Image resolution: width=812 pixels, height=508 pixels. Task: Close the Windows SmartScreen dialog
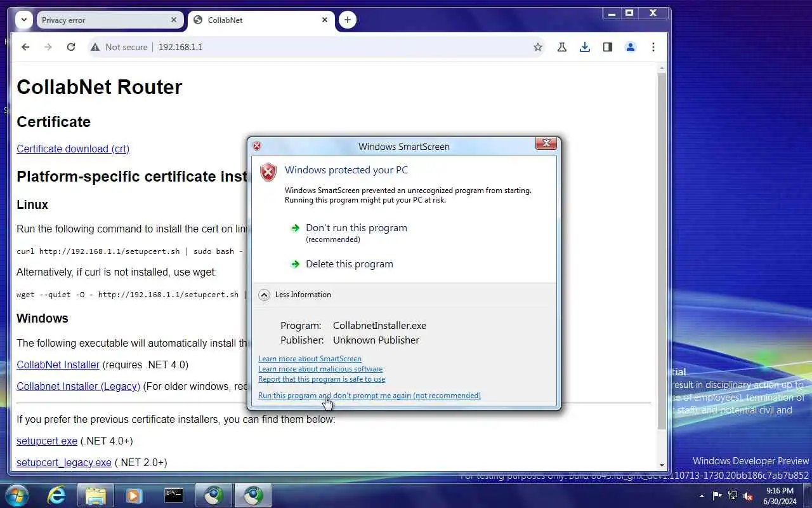pyautogui.click(x=546, y=144)
